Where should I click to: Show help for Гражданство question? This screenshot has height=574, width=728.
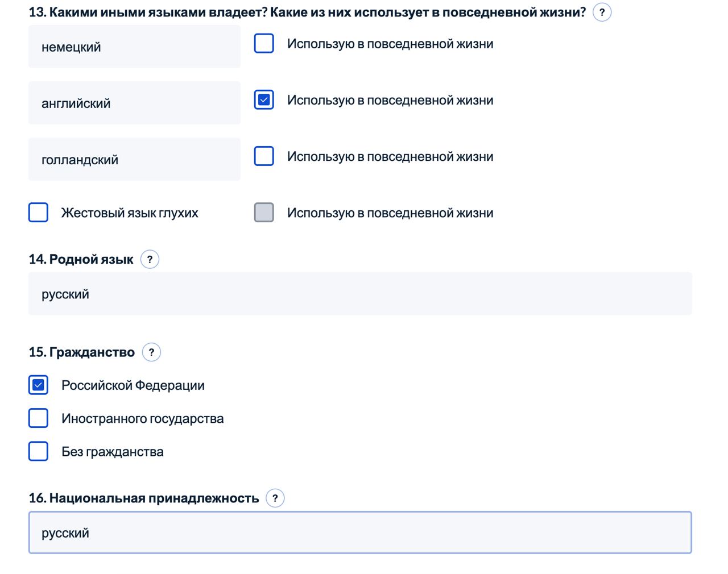point(151,352)
